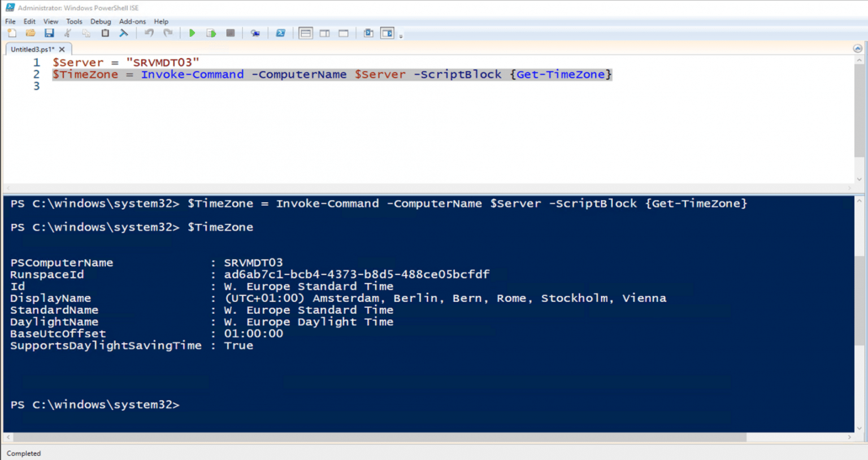This screenshot has width=868, height=460.
Task: Clear the console pane with the wiper icon
Action: point(124,33)
